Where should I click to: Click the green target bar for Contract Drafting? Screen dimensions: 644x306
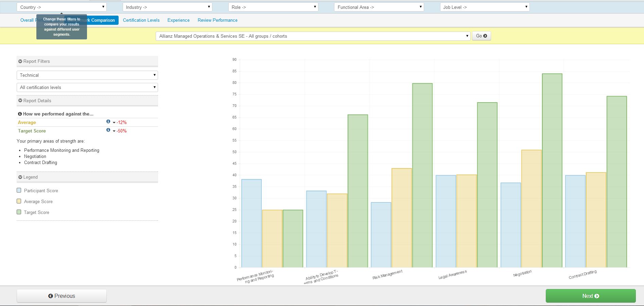pyautogui.click(x=617, y=182)
